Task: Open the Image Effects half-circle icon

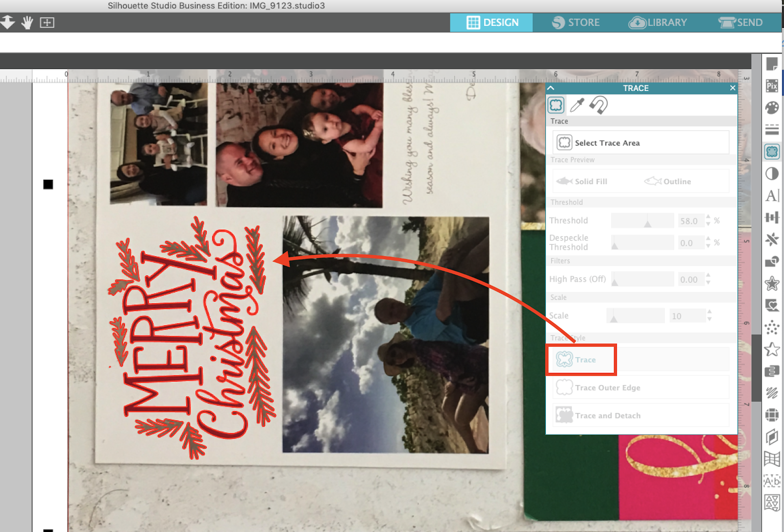Action: pos(772,173)
